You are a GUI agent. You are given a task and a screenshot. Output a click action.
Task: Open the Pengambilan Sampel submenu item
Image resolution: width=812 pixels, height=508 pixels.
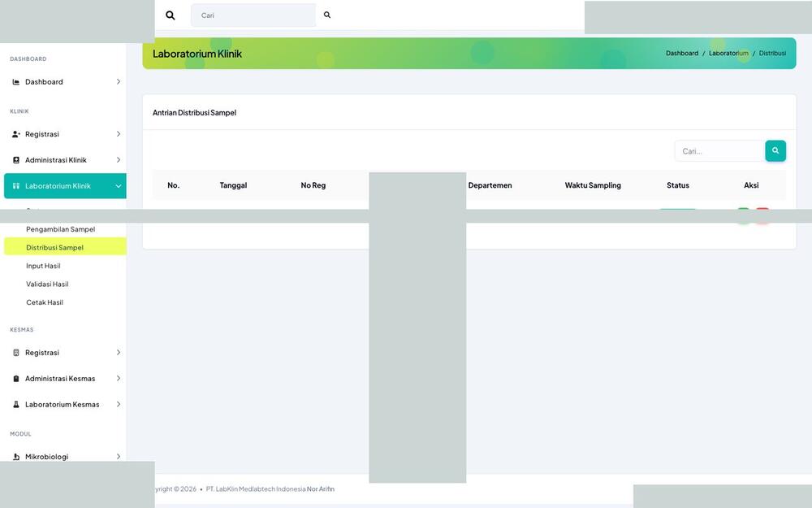coord(61,229)
